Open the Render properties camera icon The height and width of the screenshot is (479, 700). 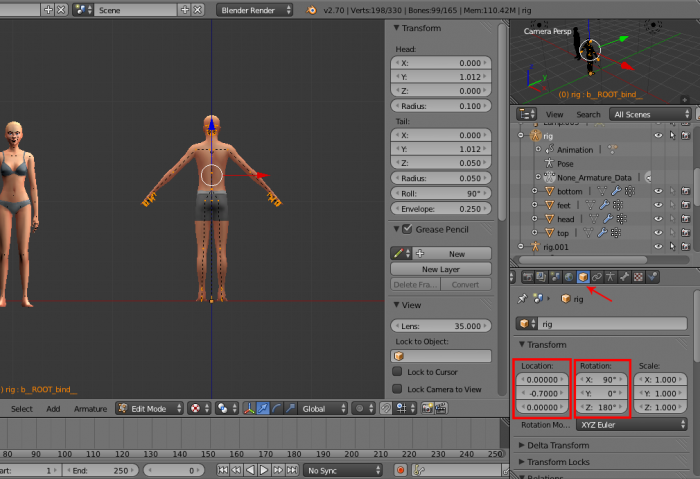point(526,276)
